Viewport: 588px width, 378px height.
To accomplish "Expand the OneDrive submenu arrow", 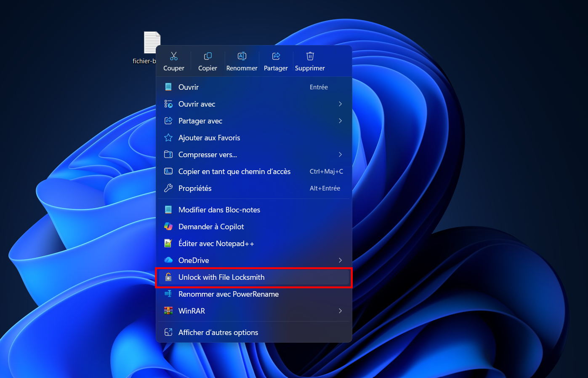I will click(x=340, y=260).
